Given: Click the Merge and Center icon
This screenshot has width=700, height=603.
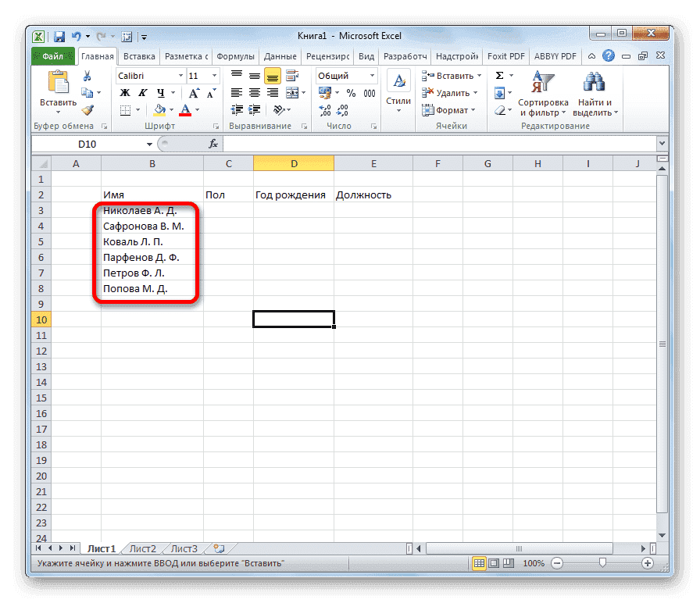Looking at the screenshot, I should pyautogui.click(x=292, y=93).
